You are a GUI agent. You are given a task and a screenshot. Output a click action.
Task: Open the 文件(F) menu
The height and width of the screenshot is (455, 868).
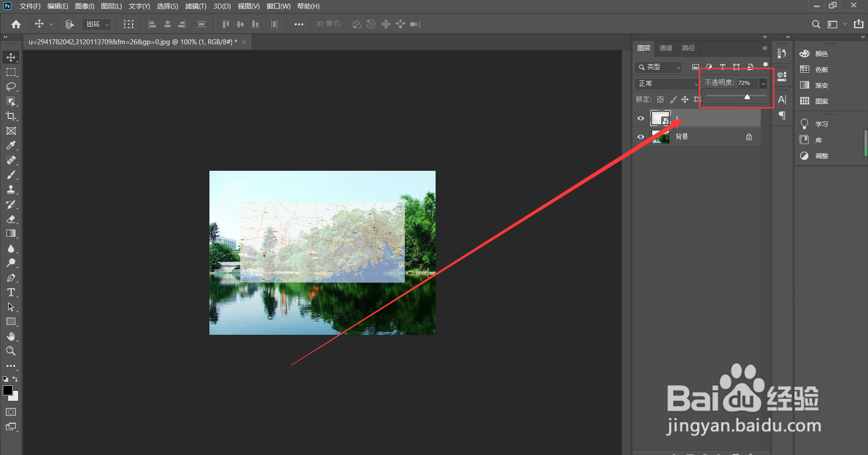pos(30,6)
